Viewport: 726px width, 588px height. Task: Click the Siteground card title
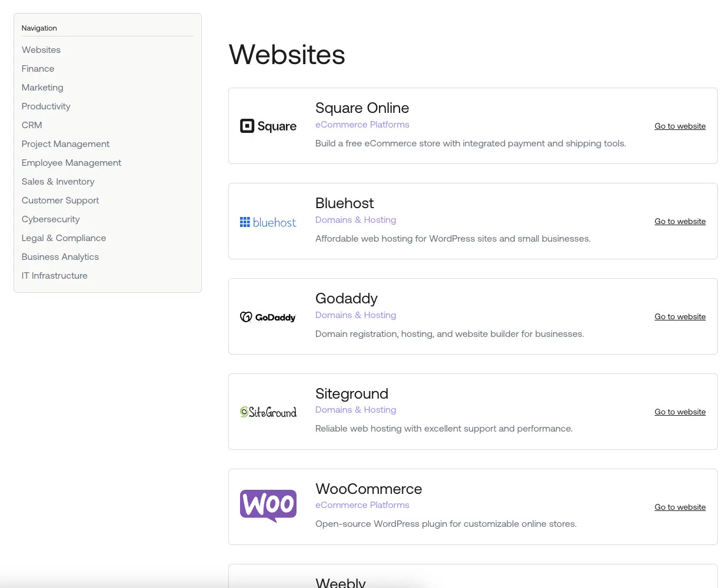tap(352, 394)
